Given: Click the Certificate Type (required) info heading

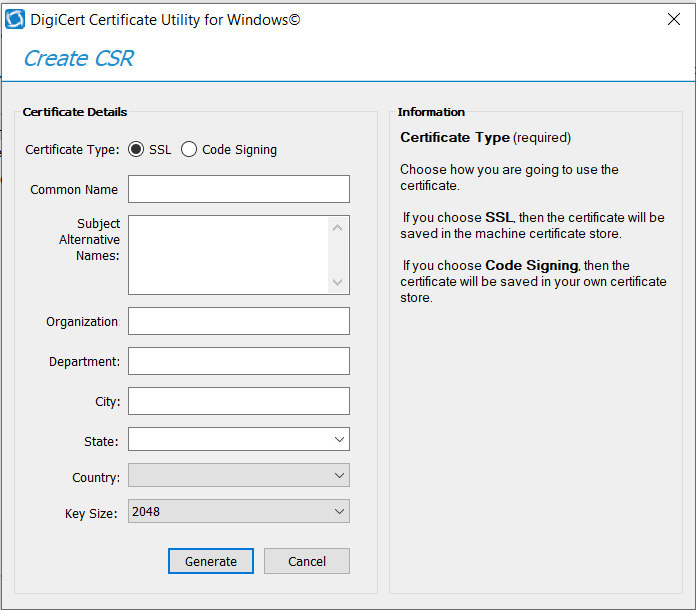Looking at the screenshot, I should coord(485,137).
